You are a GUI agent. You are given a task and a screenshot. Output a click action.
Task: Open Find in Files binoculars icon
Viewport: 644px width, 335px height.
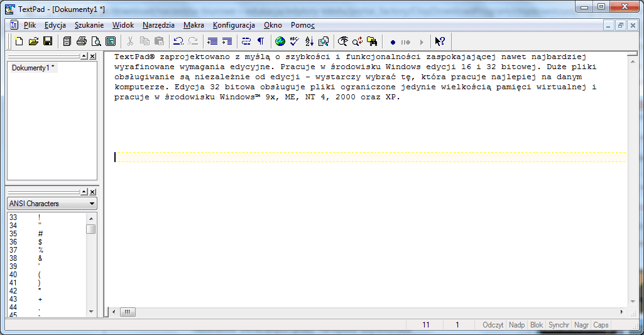[x=372, y=41]
